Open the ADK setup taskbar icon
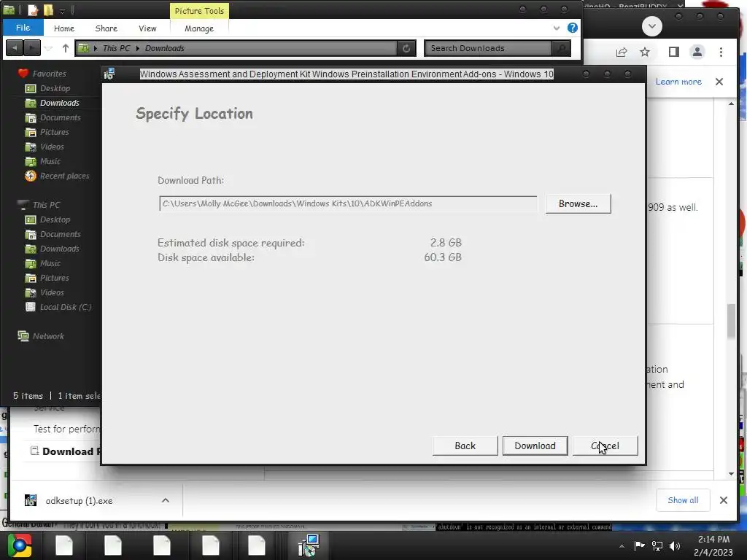 (x=309, y=545)
